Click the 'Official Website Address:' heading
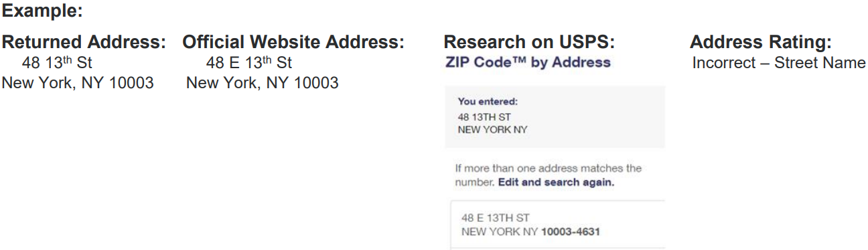This screenshot has width=868, height=250. [x=293, y=43]
